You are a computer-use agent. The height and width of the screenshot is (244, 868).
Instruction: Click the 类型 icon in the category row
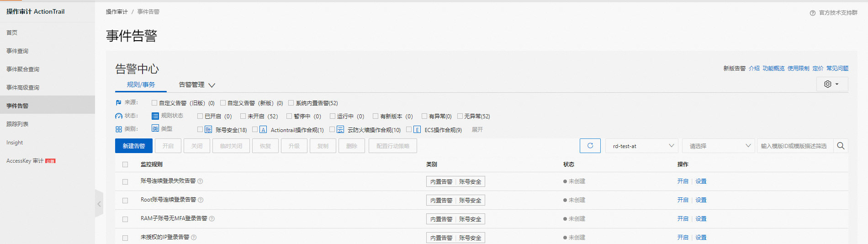pyautogui.click(x=155, y=128)
